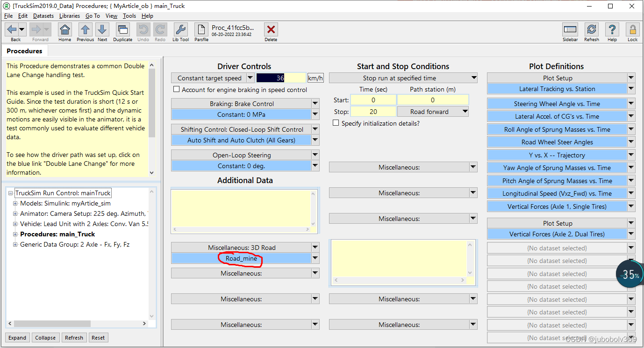Expand Animator: Camera Setup tree node

click(15, 213)
